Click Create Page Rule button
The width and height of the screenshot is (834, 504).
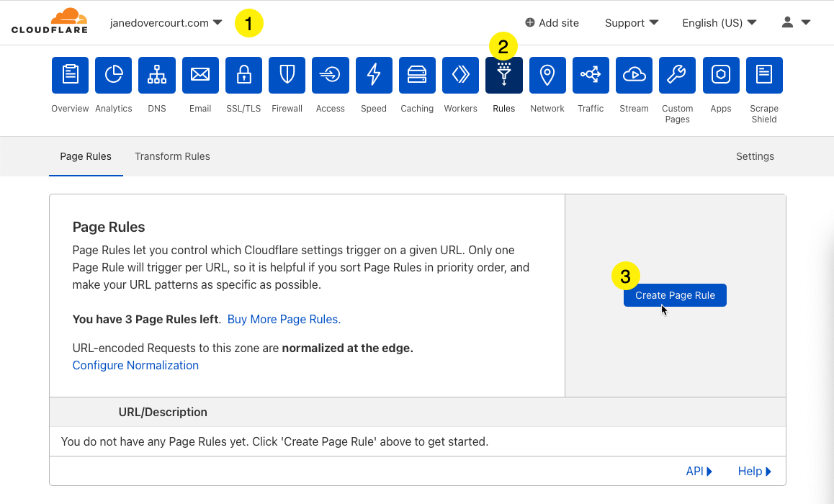675,295
